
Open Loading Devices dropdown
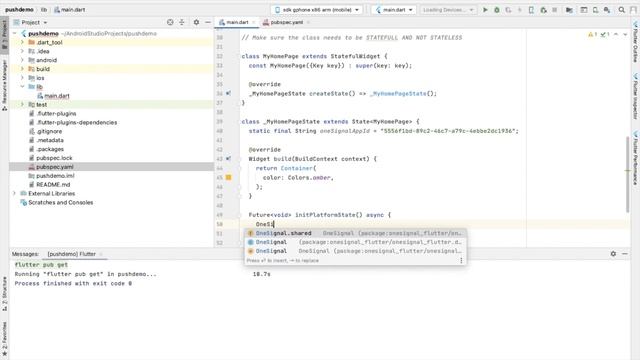click(448, 10)
